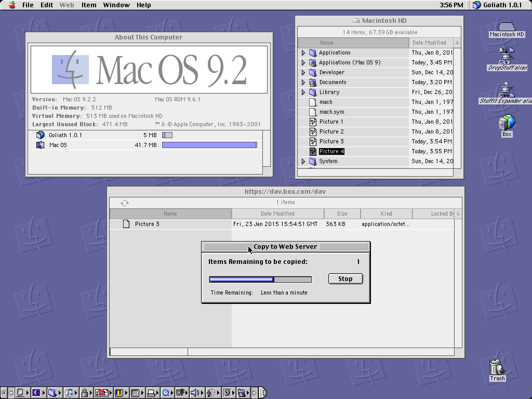This screenshot has width=532, height=399.
Task: Open the Window menu
Action: point(116,5)
